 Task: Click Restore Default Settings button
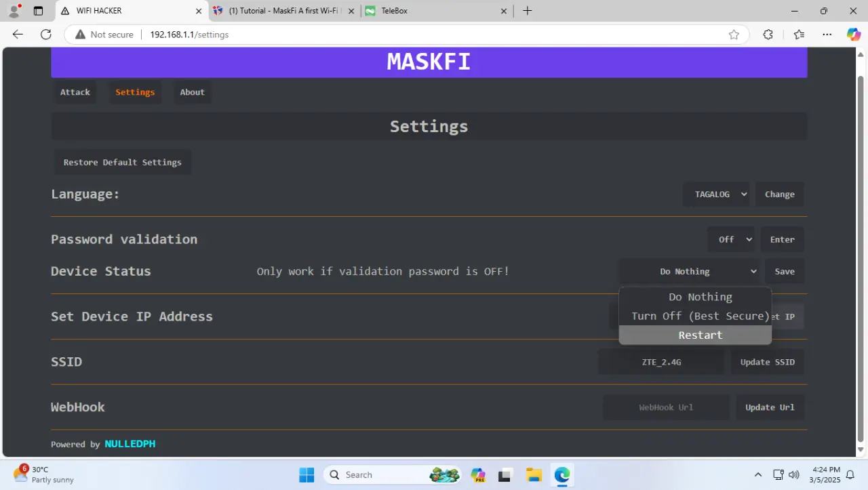123,163
